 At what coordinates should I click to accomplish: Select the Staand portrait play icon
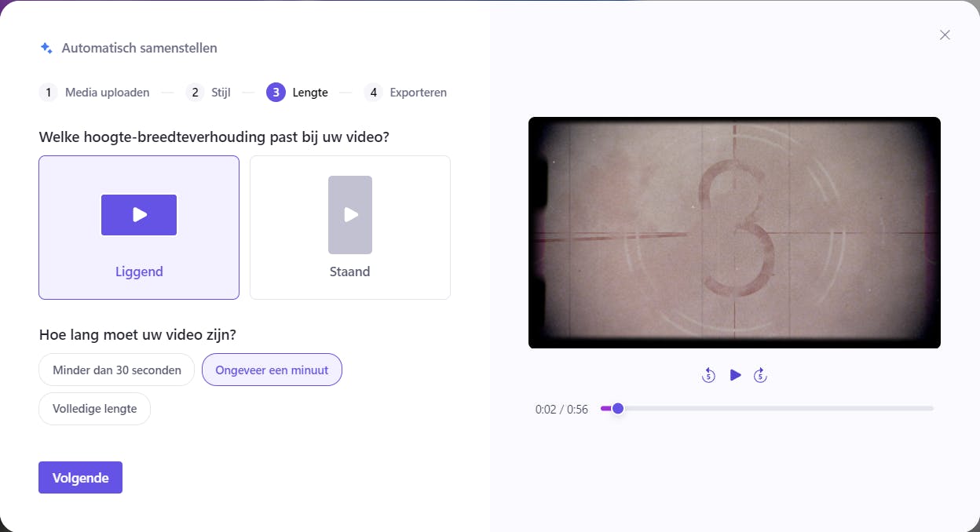click(x=350, y=215)
